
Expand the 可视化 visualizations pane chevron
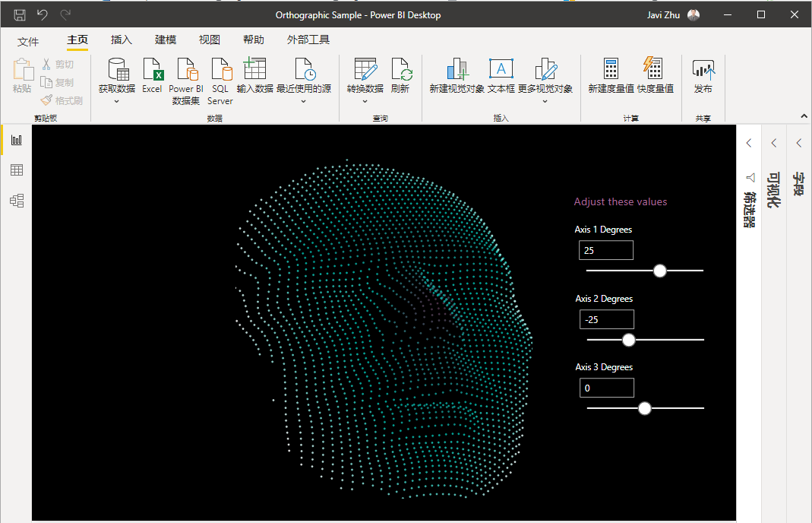774,143
